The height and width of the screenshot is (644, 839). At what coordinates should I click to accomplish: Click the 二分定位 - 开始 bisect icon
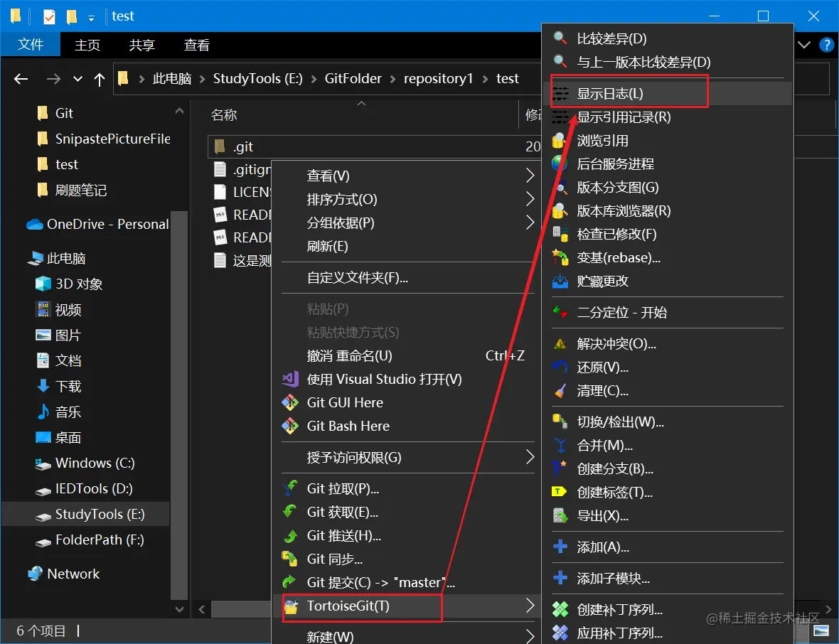click(560, 312)
